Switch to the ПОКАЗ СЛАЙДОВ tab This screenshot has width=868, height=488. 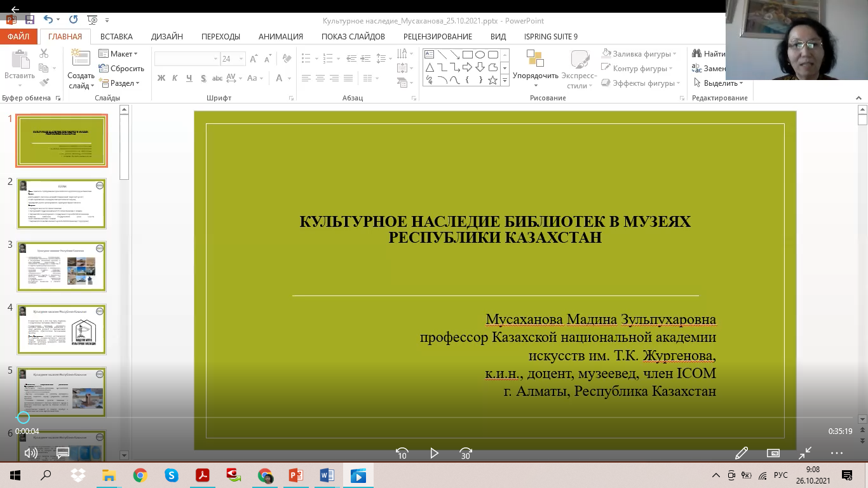tap(353, 37)
